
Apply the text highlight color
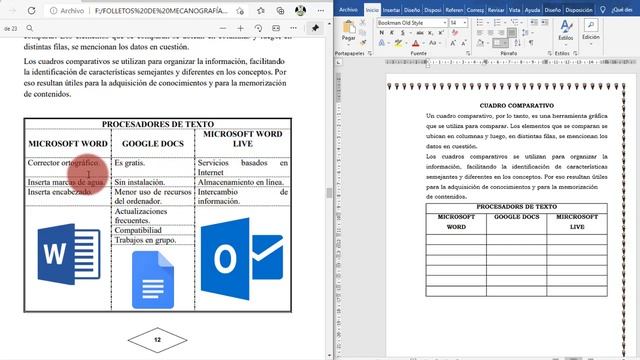pyautogui.click(x=398, y=43)
